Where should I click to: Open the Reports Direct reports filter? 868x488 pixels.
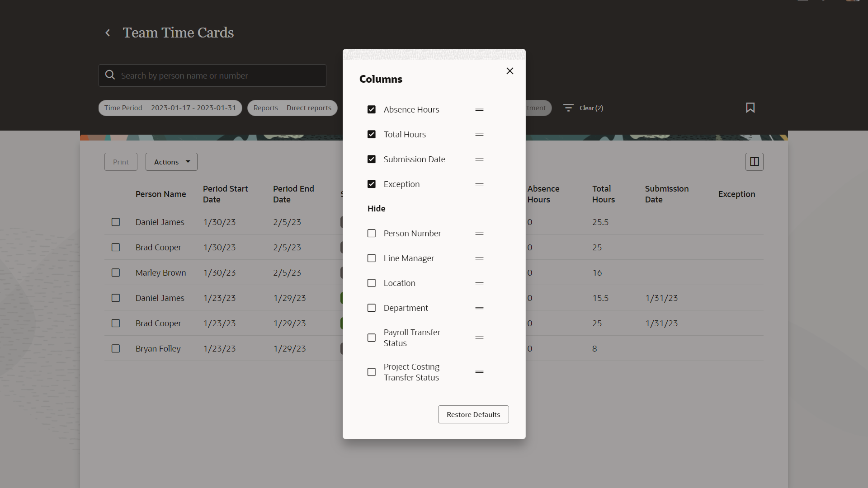click(x=292, y=108)
